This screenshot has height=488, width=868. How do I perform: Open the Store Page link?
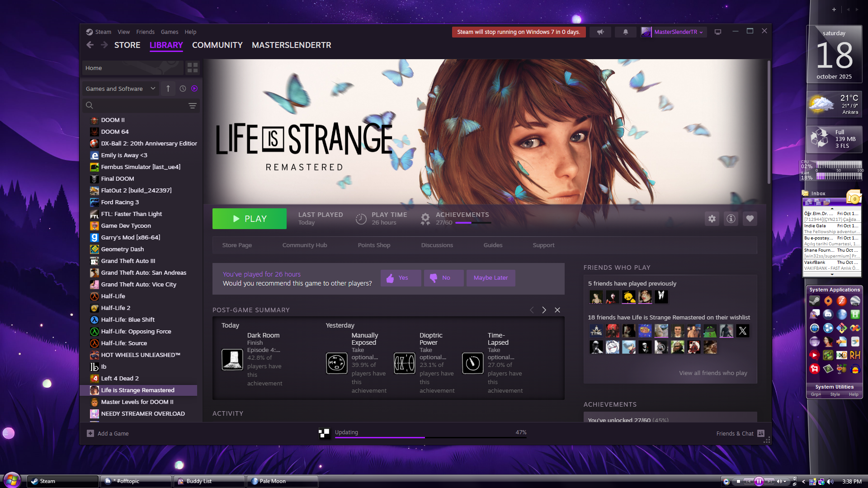pos(237,245)
